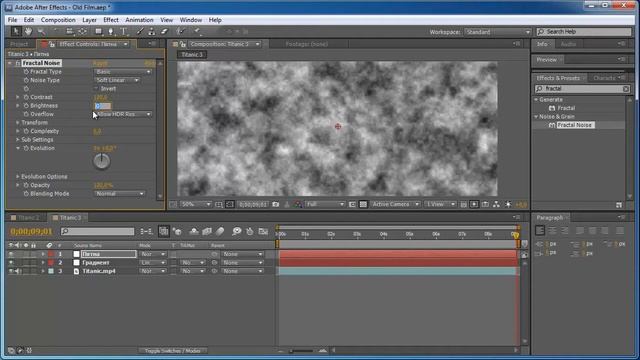Toggle the auto-keyframe stopwatch in timeline

point(250,231)
